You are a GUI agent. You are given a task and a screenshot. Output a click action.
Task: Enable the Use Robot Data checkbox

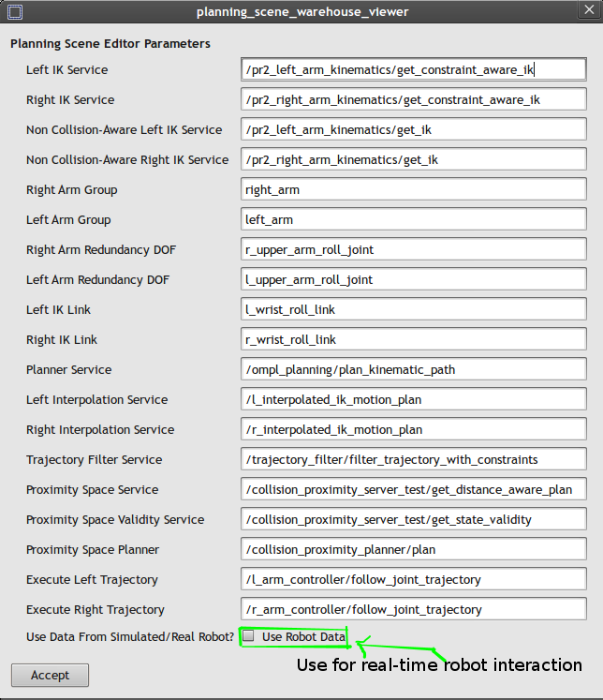coord(249,637)
